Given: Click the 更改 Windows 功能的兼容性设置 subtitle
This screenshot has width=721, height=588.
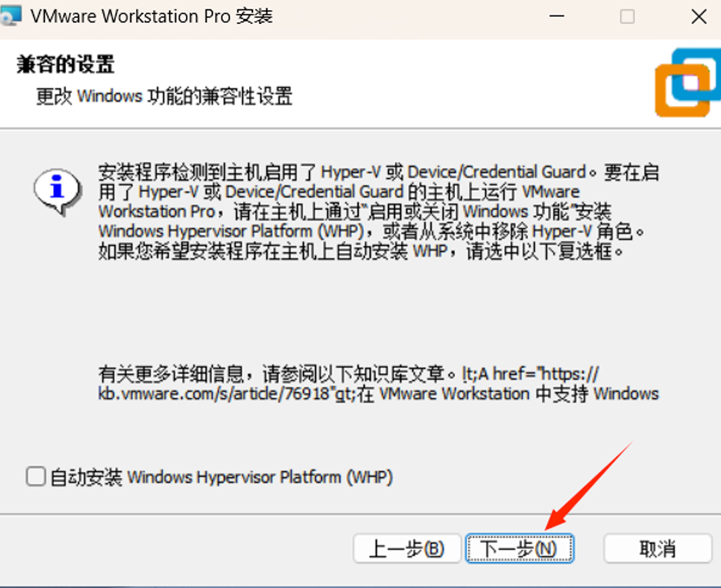Looking at the screenshot, I should coord(164,97).
